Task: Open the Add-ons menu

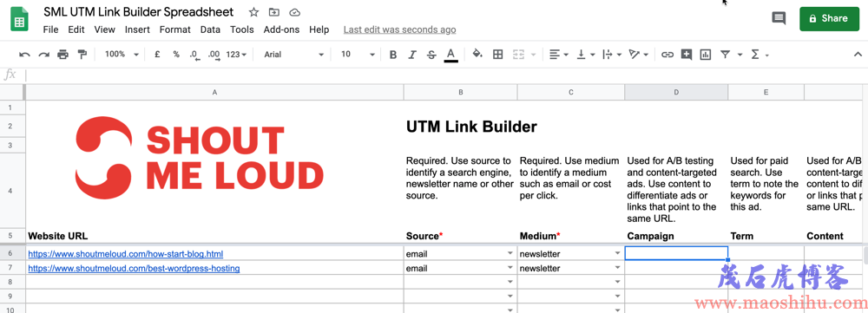Action: click(x=282, y=29)
